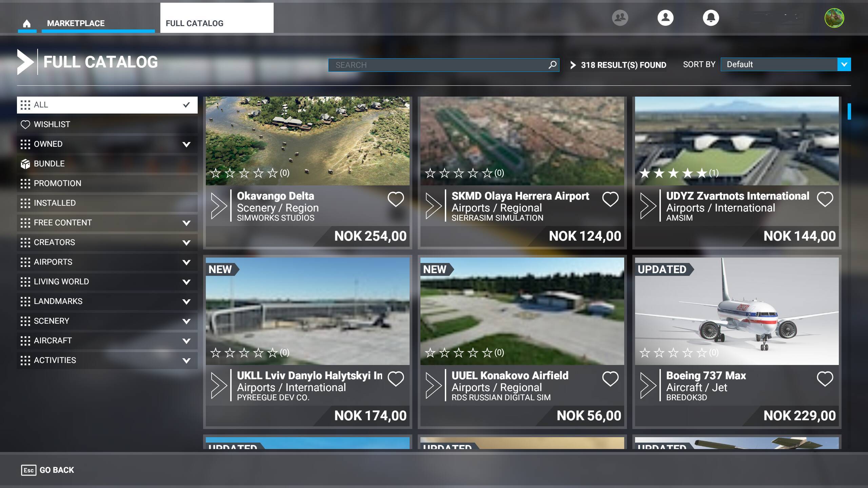Focus the Search input field

[437, 65]
